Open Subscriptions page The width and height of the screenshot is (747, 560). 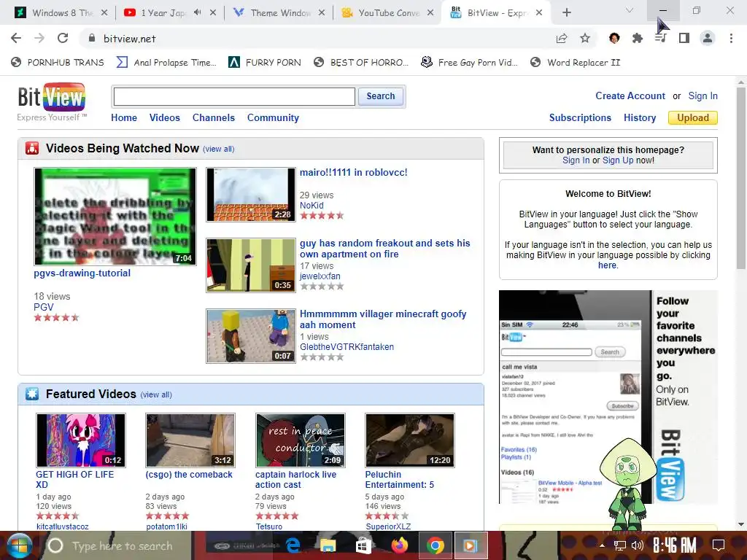(580, 117)
